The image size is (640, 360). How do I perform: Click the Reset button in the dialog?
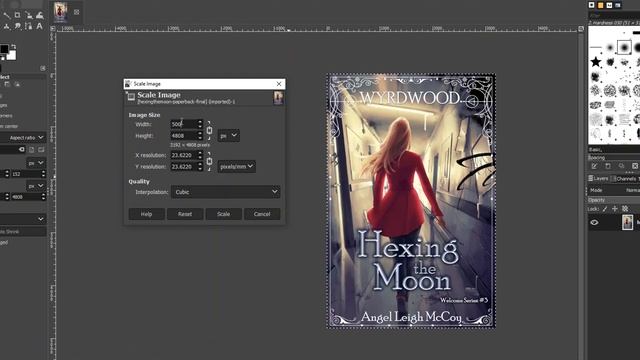coord(185,214)
